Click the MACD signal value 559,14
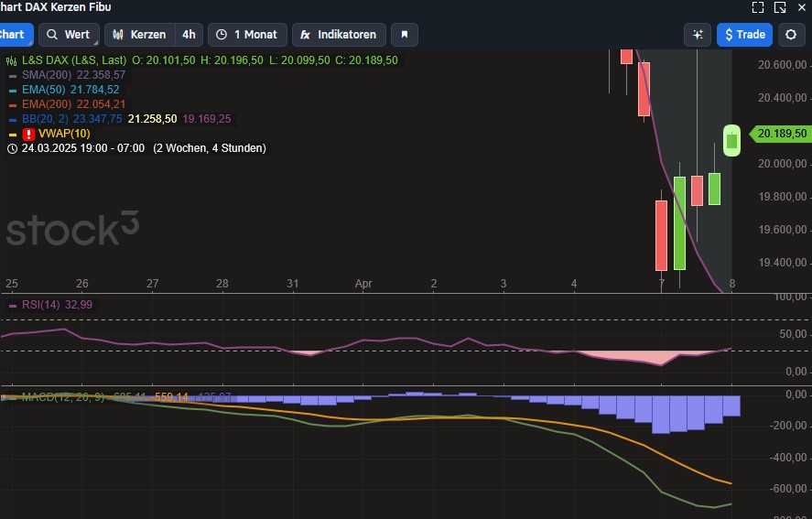Screen dimensions: 812x519 coord(171,397)
